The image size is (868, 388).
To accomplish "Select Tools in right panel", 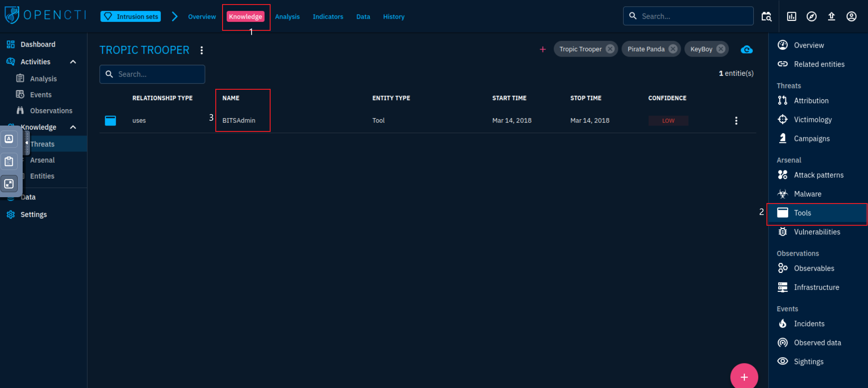I will tap(818, 213).
